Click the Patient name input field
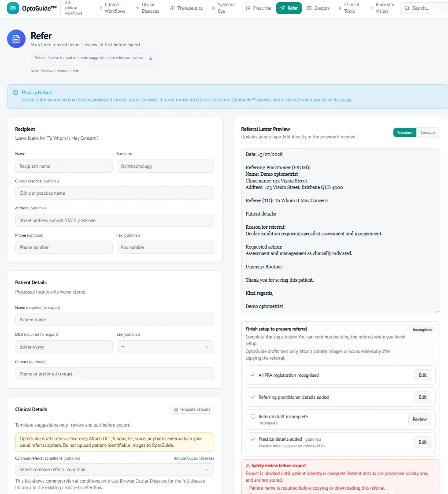The image size is (448, 494). click(115, 319)
